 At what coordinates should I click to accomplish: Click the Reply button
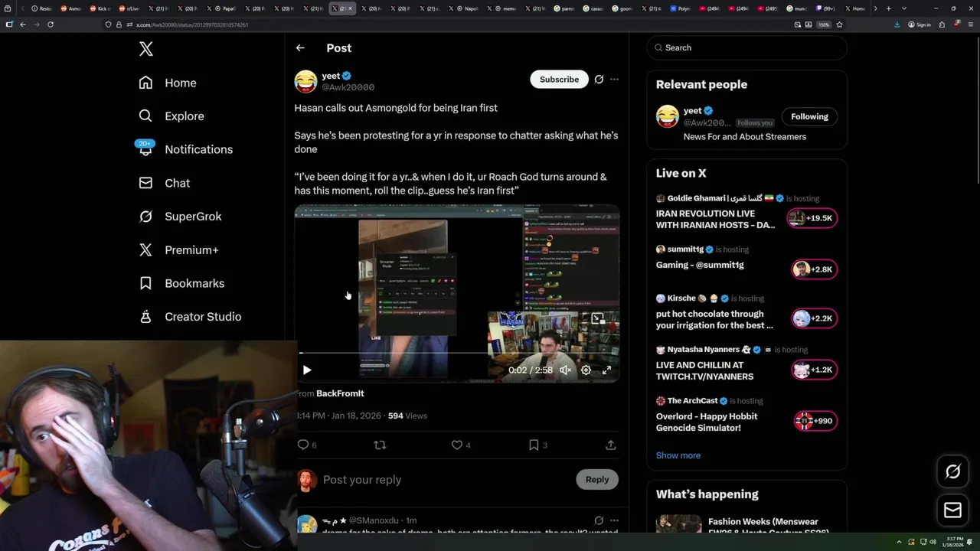pyautogui.click(x=597, y=480)
